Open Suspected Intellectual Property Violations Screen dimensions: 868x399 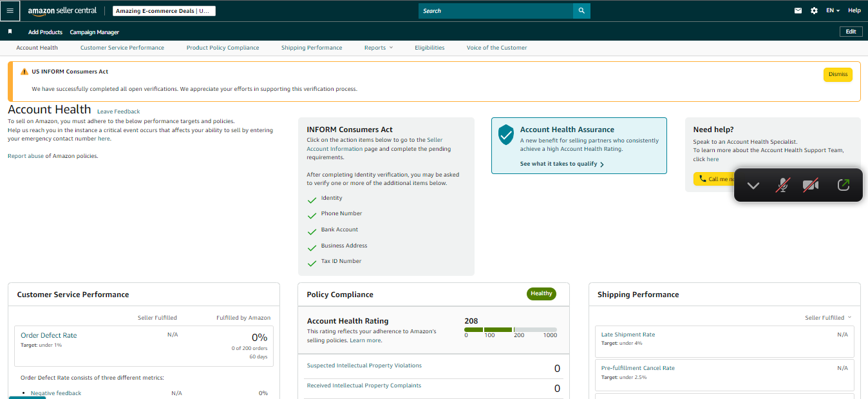pyautogui.click(x=364, y=365)
